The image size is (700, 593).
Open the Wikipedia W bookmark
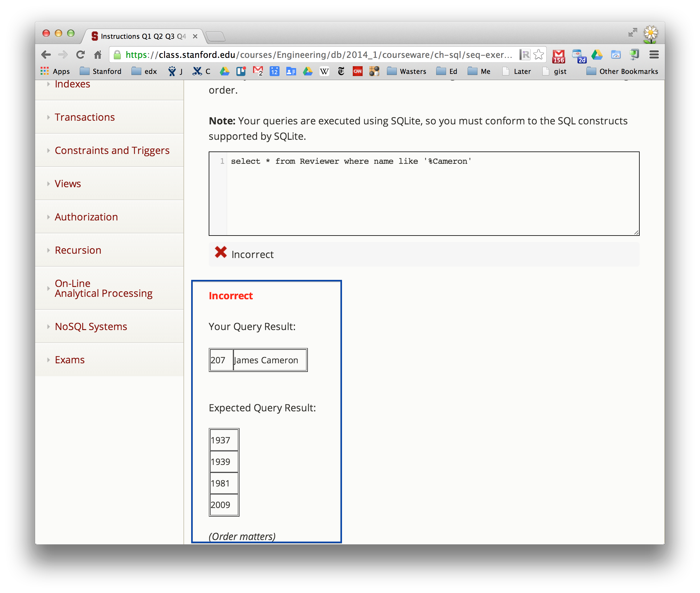324,71
